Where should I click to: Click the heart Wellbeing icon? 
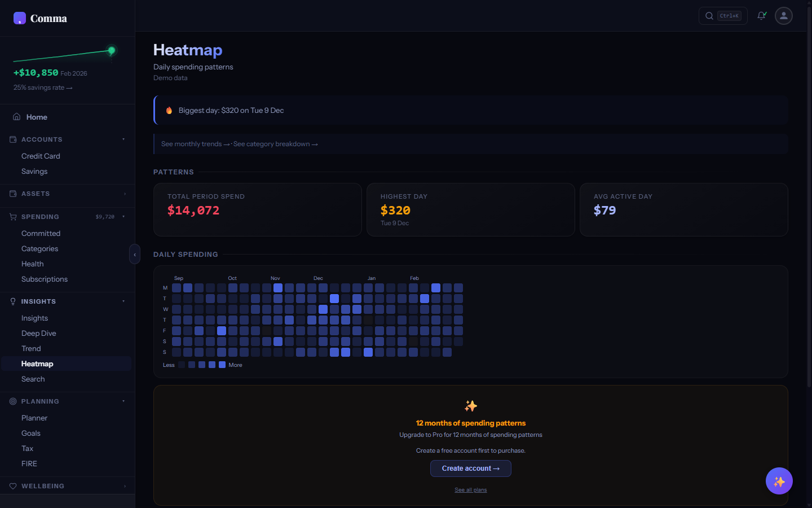12,486
